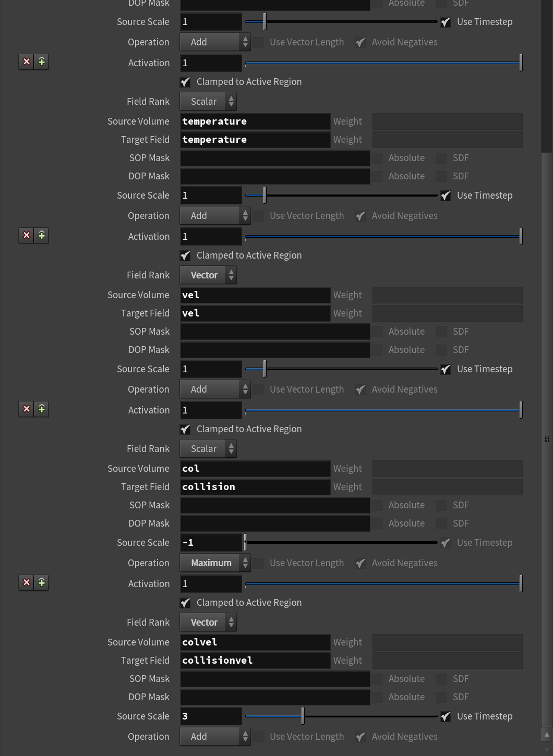Open the Scalar Field Rank dropdown above the col source
Image resolution: width=553 pixels, height=756 pixels.
pos(208,449)
